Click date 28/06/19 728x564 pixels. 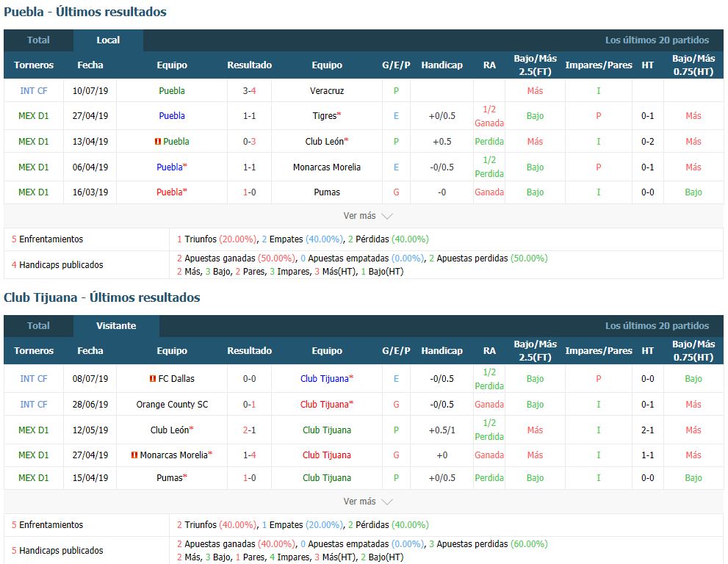click(90, 405)
